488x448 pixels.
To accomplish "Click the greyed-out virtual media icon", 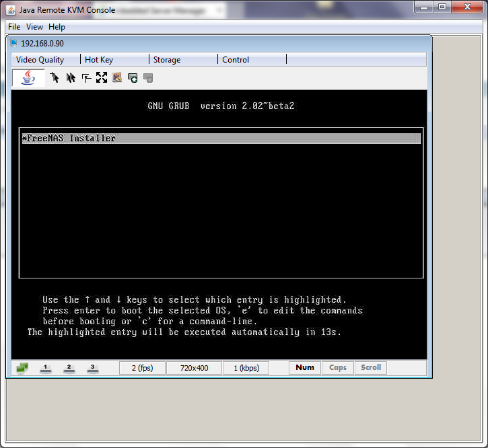I will point(148,78).
